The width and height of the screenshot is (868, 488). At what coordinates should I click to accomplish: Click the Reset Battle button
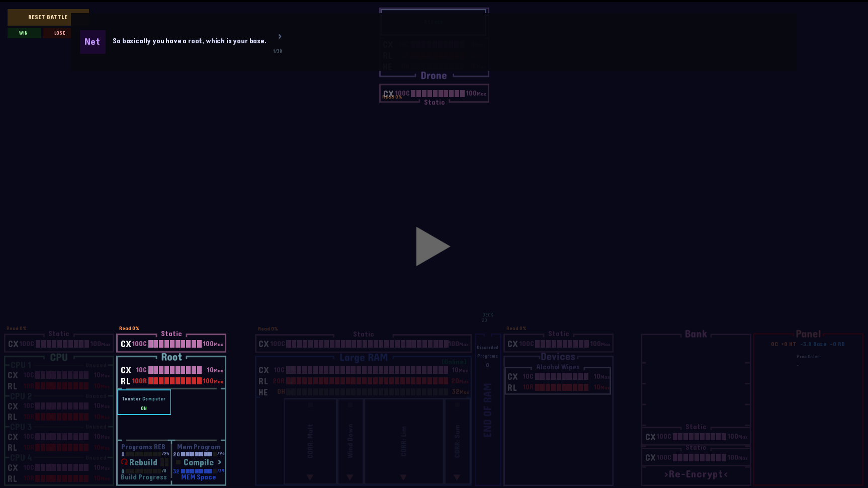48,17
